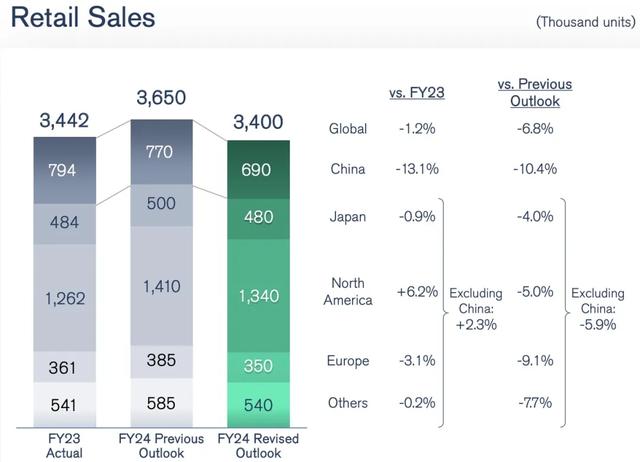Click the "Global" region row label
This screenshot has width=640, height=462.
(x=348, y=128)
